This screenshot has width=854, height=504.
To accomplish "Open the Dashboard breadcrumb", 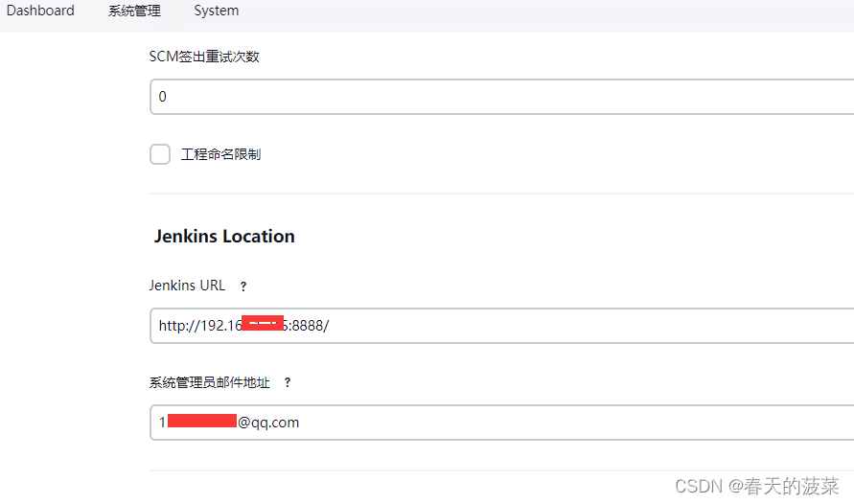I will click(x=40, y=11).
